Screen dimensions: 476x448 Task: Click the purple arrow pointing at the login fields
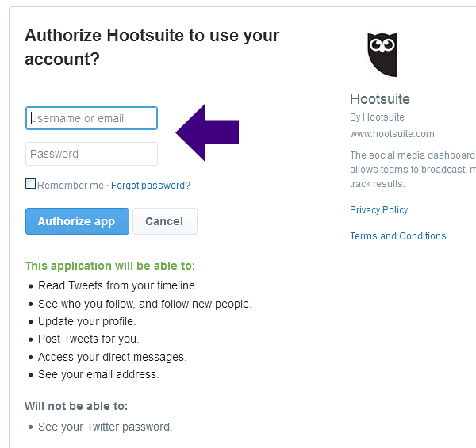pos(207,132)
